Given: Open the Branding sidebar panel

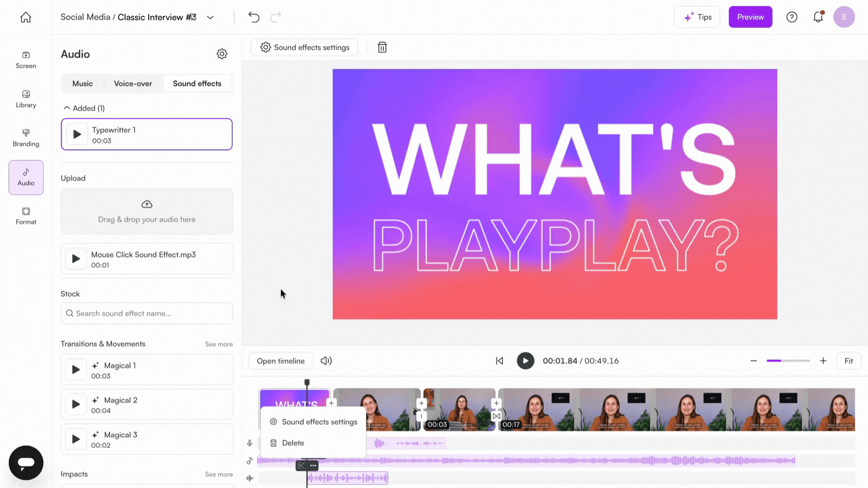Looking at the screenshot, I should coord(26,138).
